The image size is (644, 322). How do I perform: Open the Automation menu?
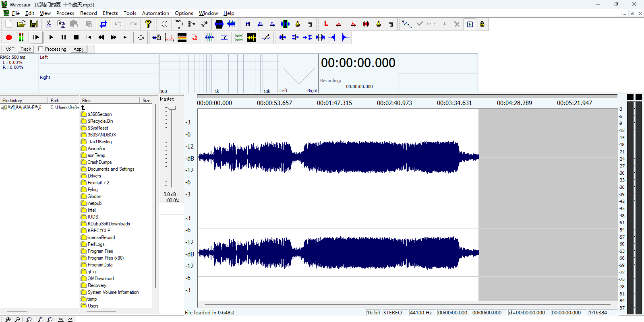[155, 13]
